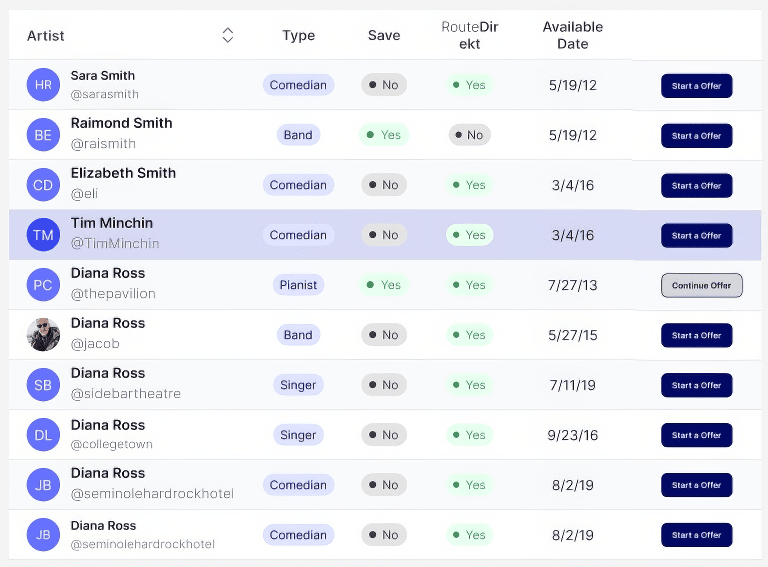Sort the table using the Artist column arrows
The image size is (768, 567).
(228, 36)
